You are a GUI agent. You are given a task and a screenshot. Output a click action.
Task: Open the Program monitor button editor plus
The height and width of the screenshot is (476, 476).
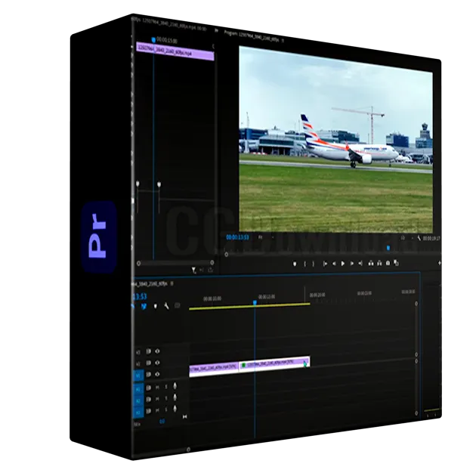(x=439, y=263)
